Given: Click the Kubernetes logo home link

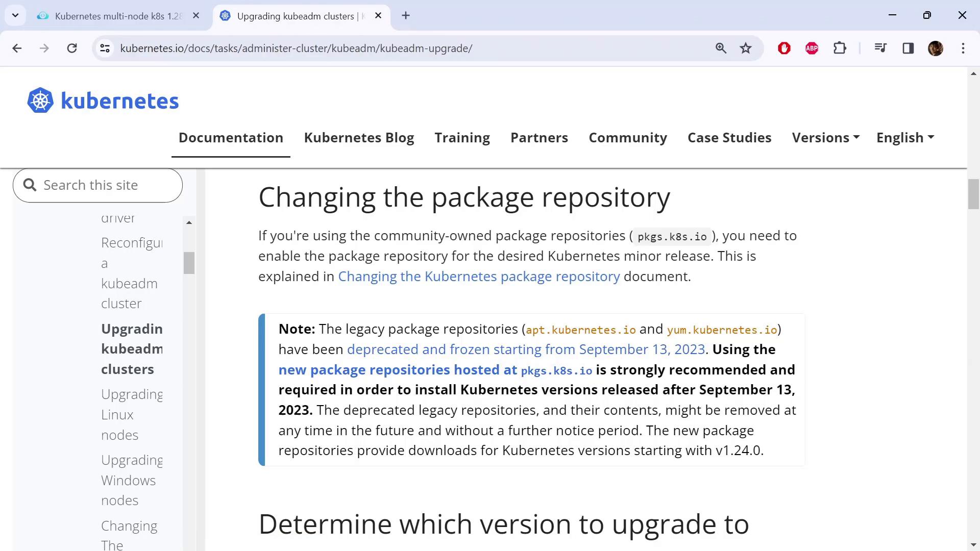Looking at the screenshot, I should (x=103, y=101).
